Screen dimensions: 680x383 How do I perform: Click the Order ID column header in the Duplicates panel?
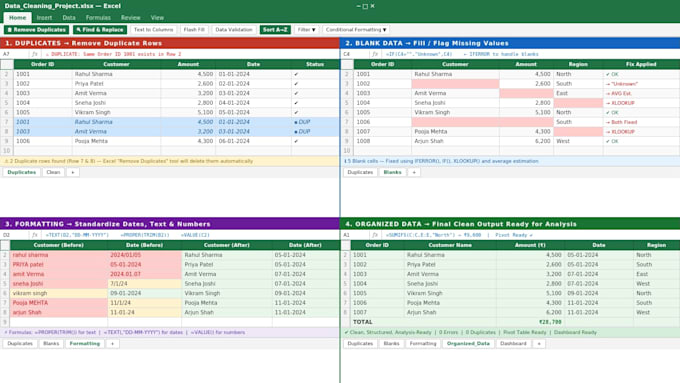(x=42, y=65)
